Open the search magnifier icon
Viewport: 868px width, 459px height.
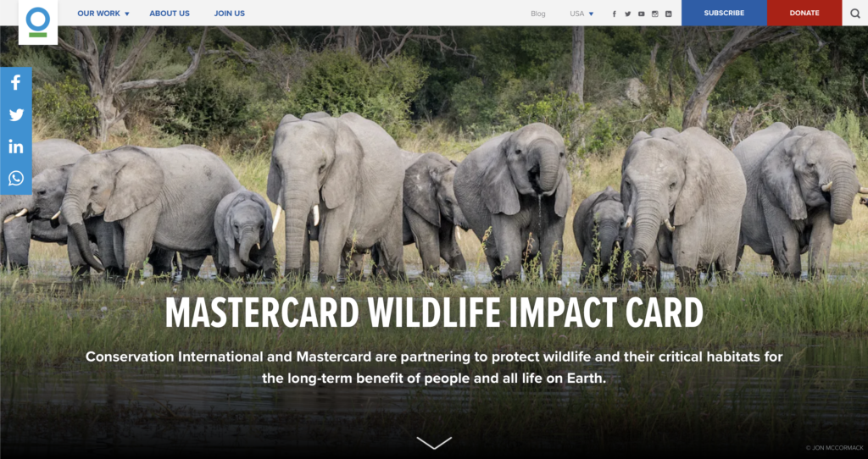854,14
